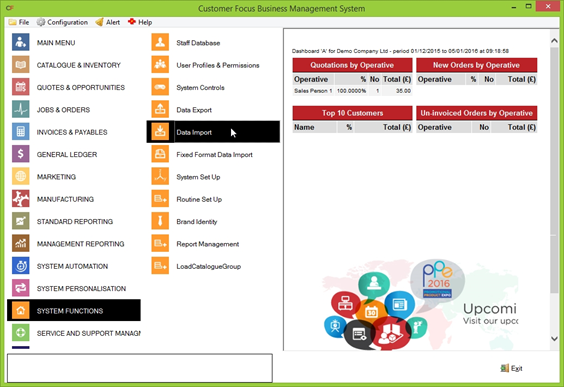Click the Quotations by Operative header
Viewport: 564px width, 387px height.
[352, 65]
